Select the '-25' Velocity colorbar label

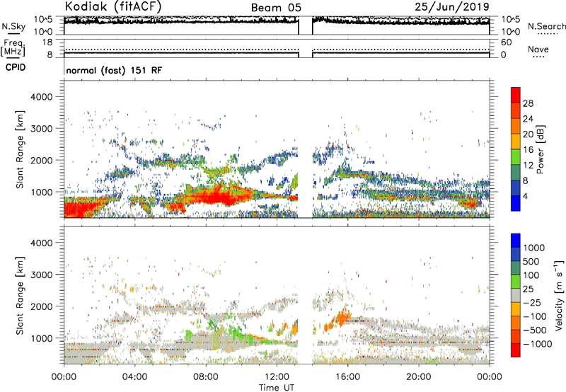tap(533, 302)
